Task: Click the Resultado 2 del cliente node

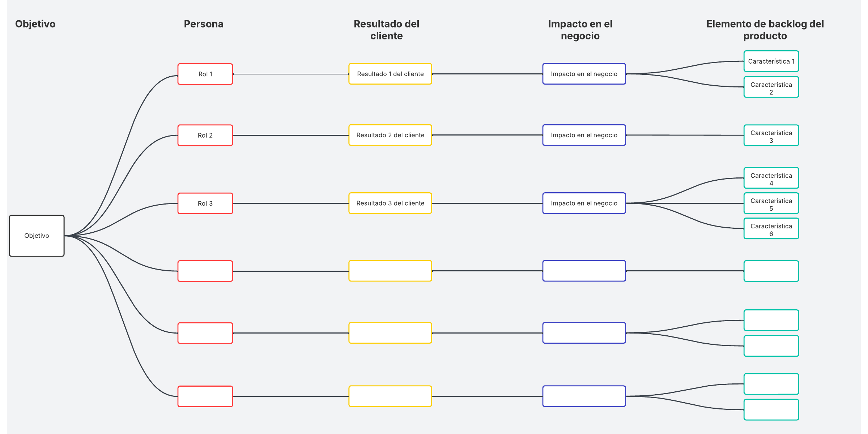Action: click(390, 135)
